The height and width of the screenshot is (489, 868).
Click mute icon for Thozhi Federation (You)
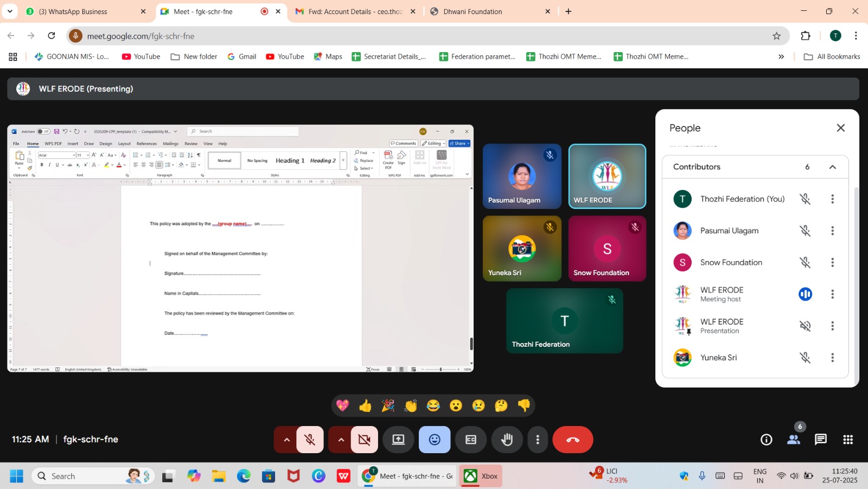coord(805,199)
